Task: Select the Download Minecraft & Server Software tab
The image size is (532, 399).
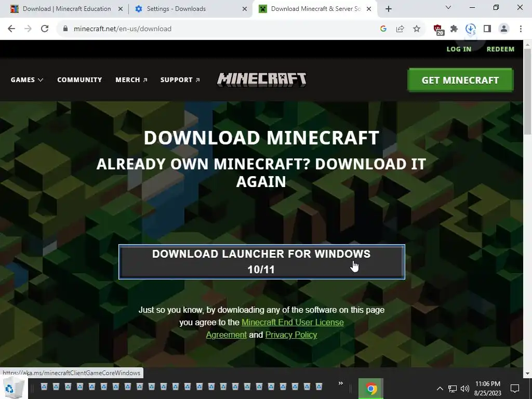Action: (315, 9)
